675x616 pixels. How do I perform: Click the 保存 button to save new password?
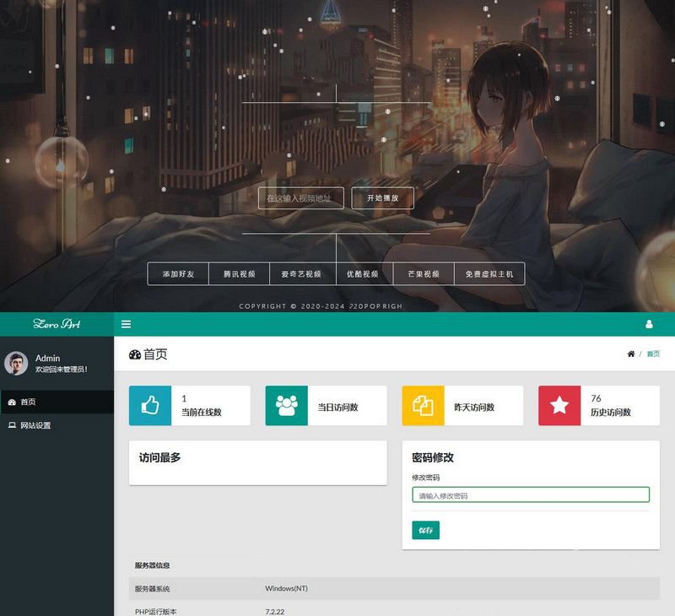425,530
